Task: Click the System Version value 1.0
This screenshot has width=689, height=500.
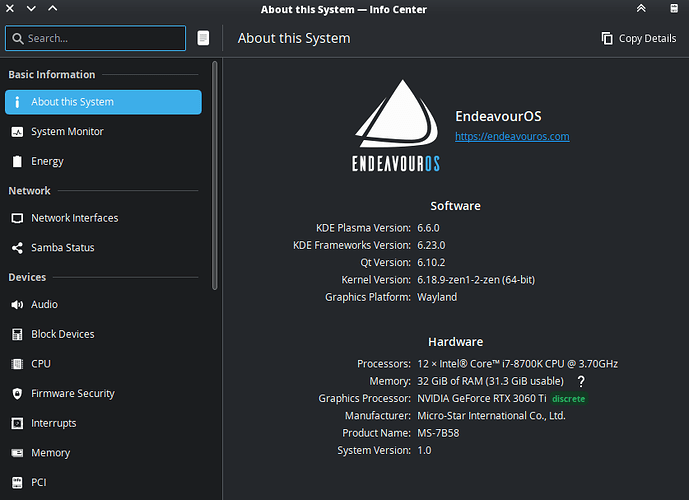Action: coord(424,450)
